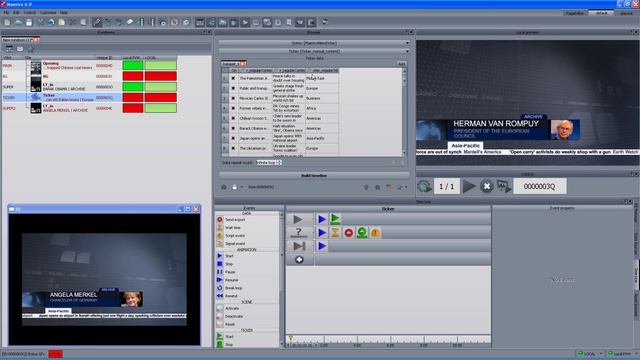Click the mail envelope icon in rundown panel

pyautogui.click(x=20, y=49)
